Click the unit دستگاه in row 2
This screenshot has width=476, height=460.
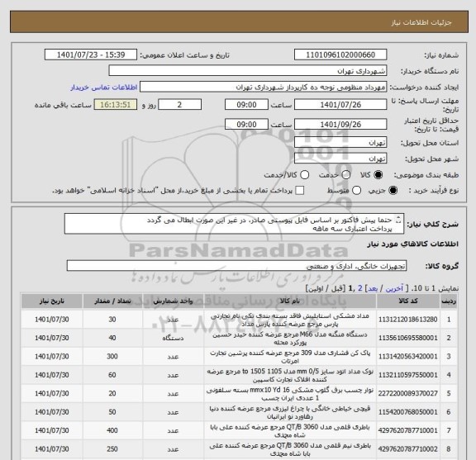173,338
